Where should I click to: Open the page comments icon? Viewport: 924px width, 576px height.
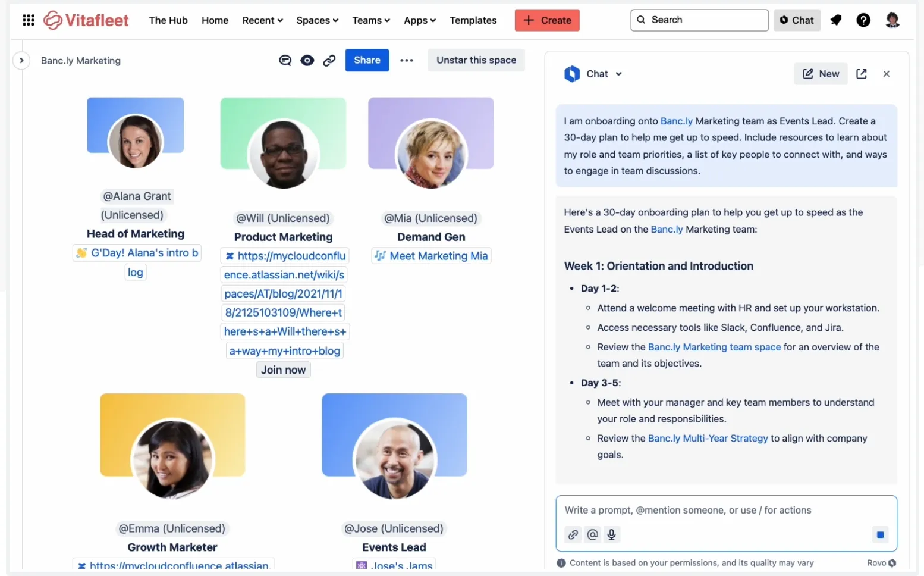click(285, 60)
